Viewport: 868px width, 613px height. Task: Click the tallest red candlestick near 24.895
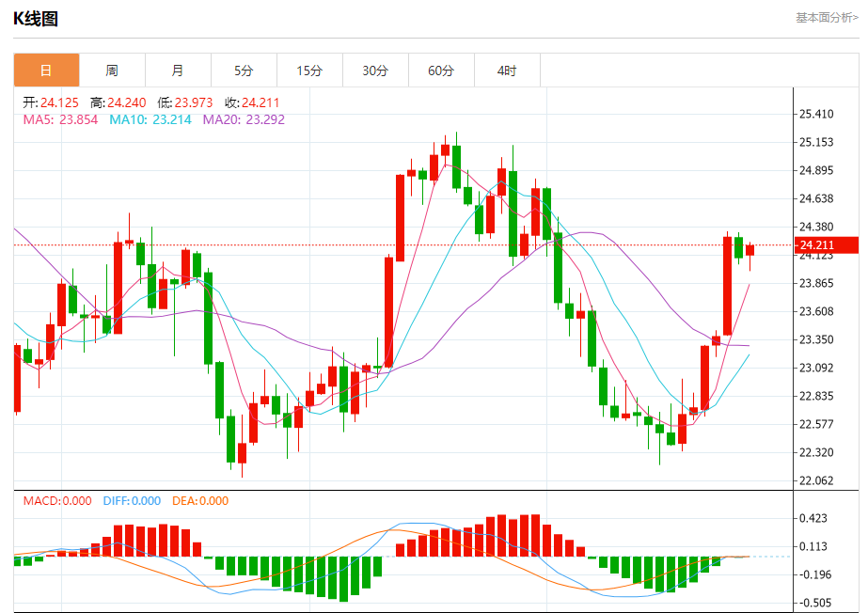[x=400, y=218]
